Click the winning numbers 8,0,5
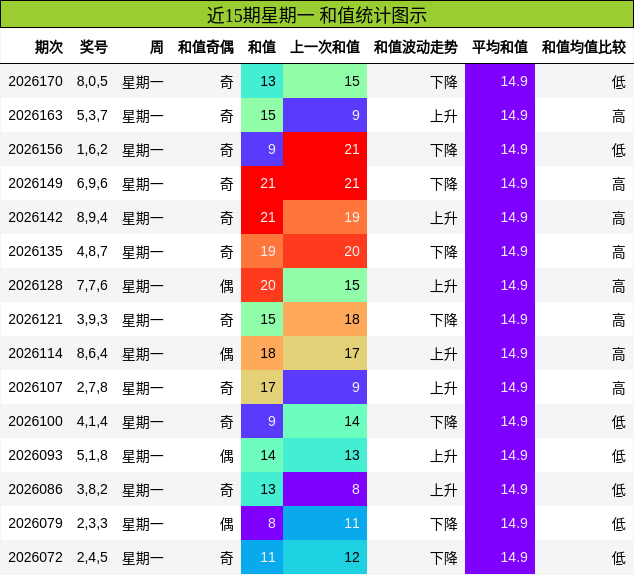The image size is (634, 575). [92, 81]
